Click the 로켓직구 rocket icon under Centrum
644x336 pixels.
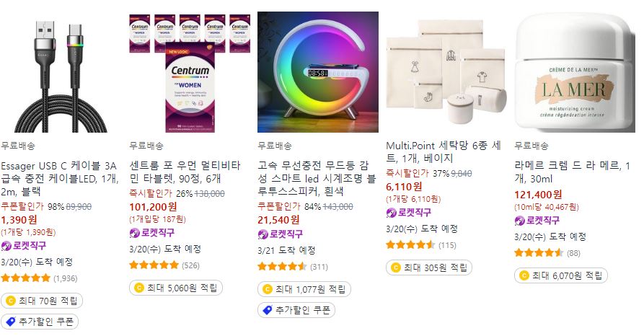click(134, 234)
